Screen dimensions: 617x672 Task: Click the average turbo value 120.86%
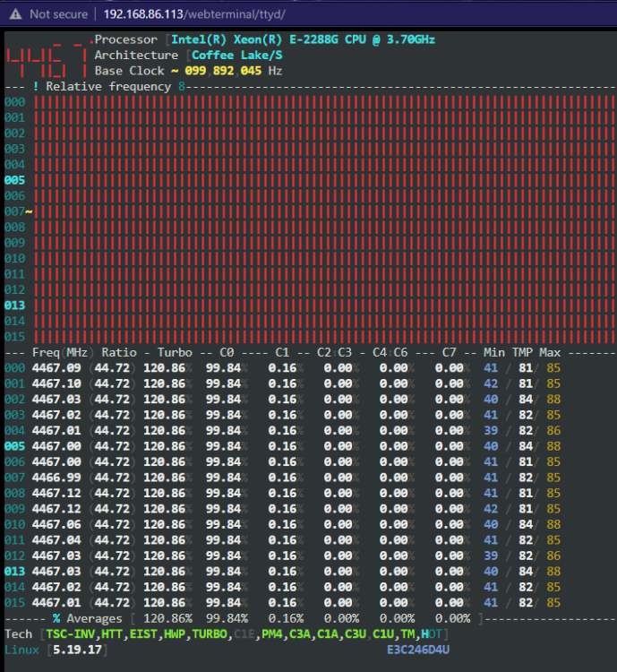click(x=168, y=619)
